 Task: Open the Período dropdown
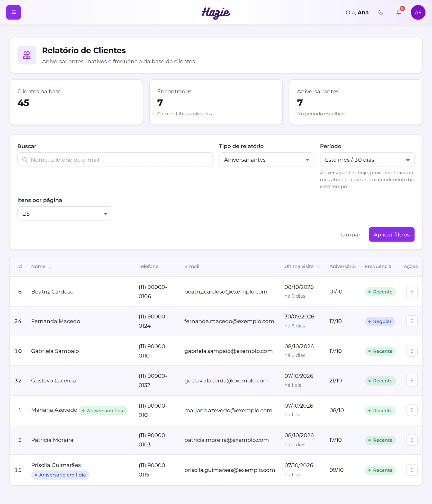[x=367, y=160]
